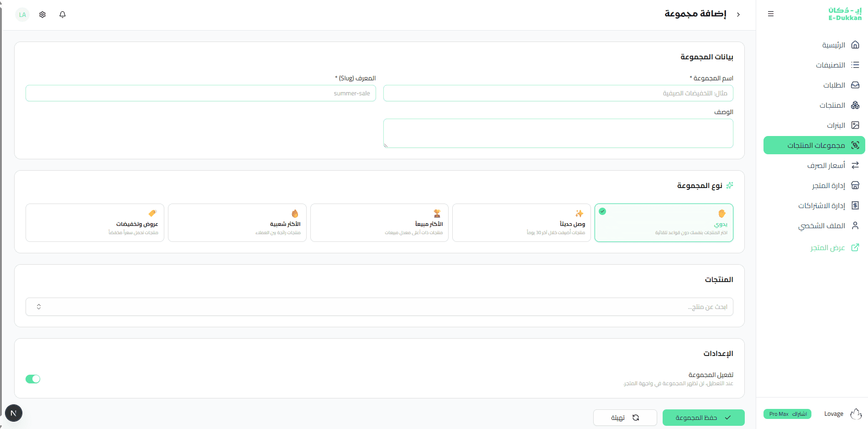Open البنرات in the sidebar
Viewport: 868px width, 429px height.
(814, 125)
